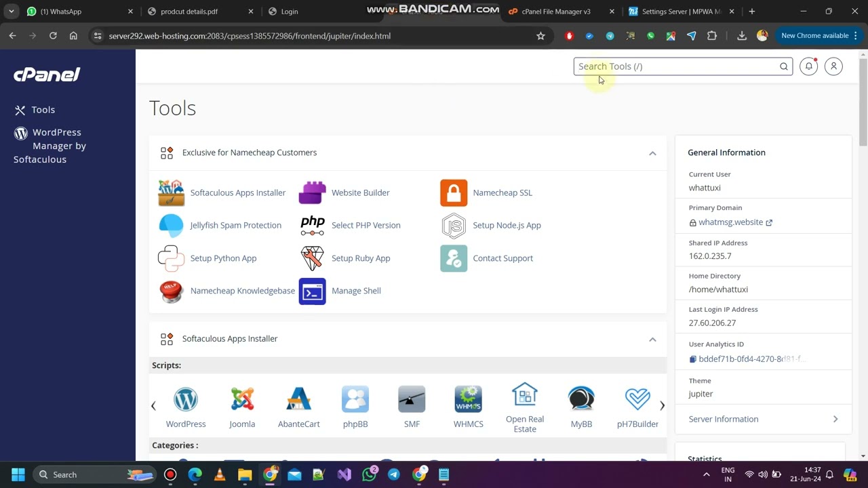Open Jellyfish Spam Protection icon
The height and width of the screenshot is (488, 868).
tap(171, 226)
